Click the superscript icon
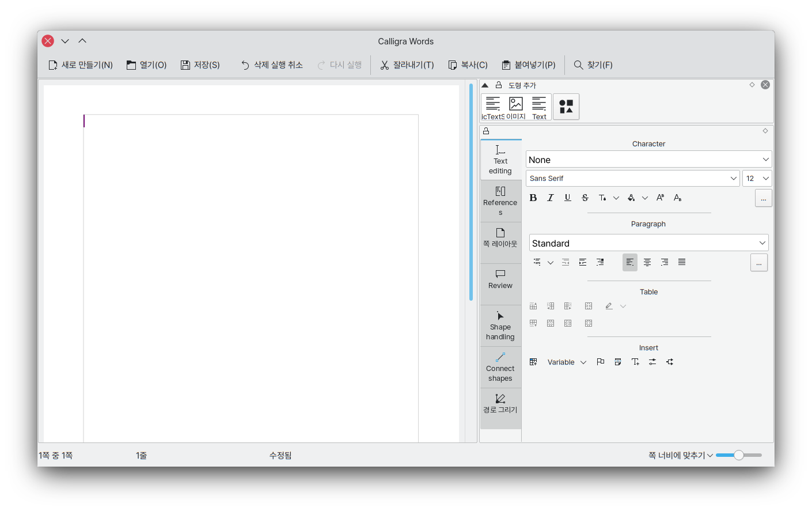 (x=660, y=198)
